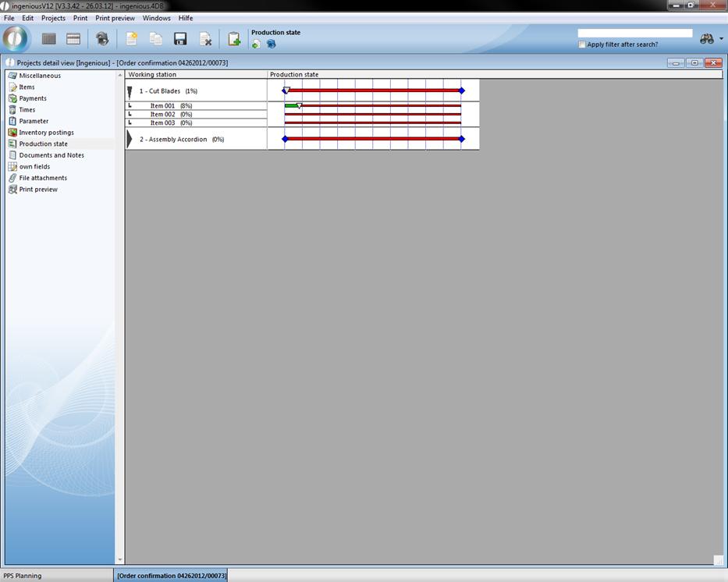Open the dropdown arrow beside the binoculars
This screenshot has width=728, height=582.
pyautogui.click(x=721, y=39)
